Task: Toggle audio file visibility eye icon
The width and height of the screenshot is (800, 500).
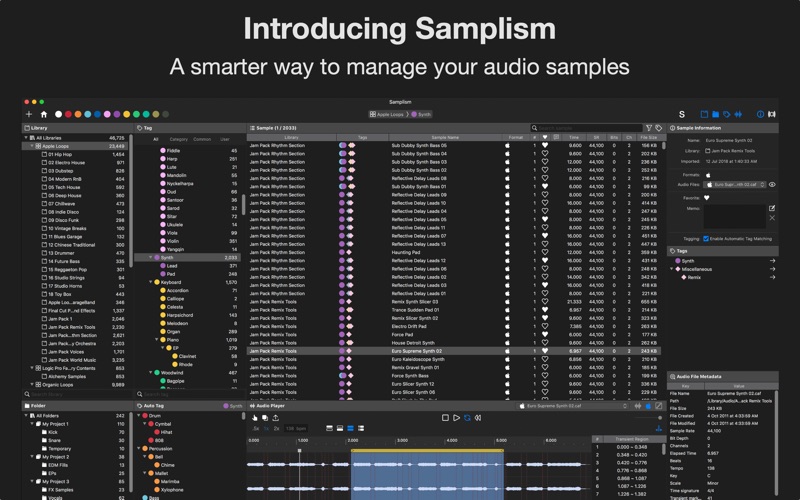Action: point(772,185)
